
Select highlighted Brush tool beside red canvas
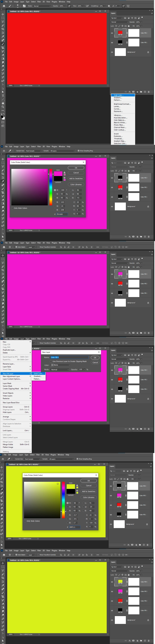[x=3, y=44]
